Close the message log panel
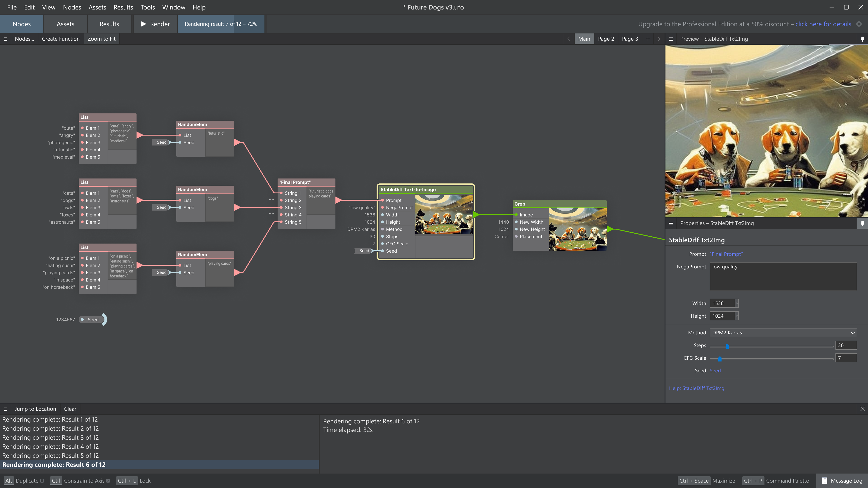The image size is (868, 488). coord(862,409)
